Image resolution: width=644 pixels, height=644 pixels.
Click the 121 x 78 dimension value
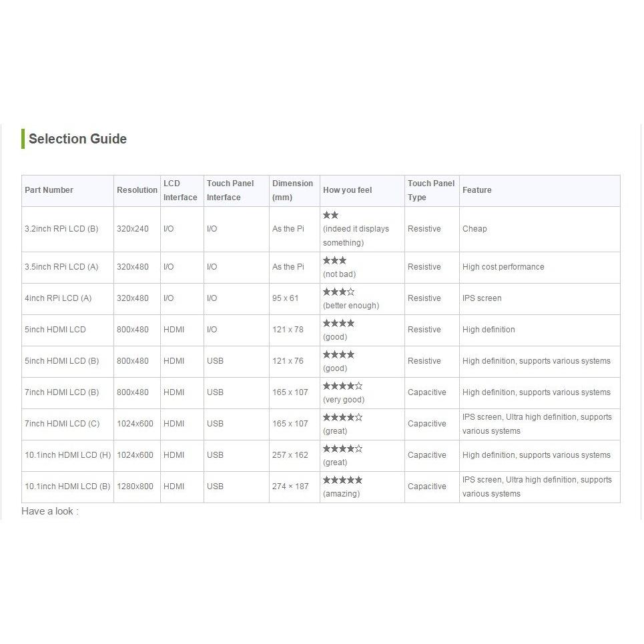[x=288, y=330]
